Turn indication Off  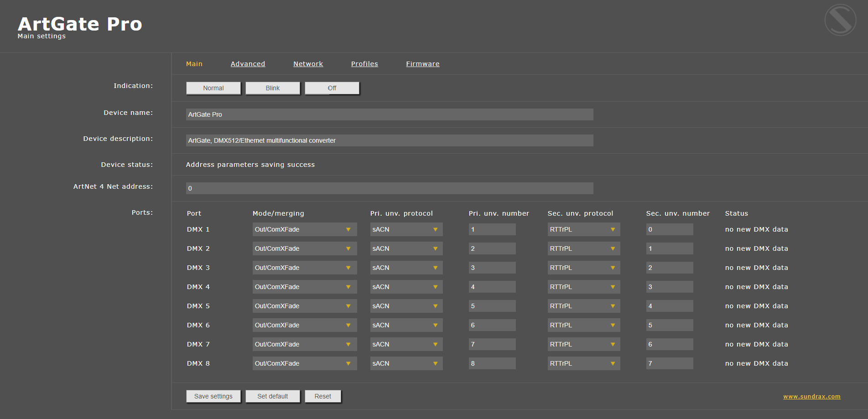332,88
